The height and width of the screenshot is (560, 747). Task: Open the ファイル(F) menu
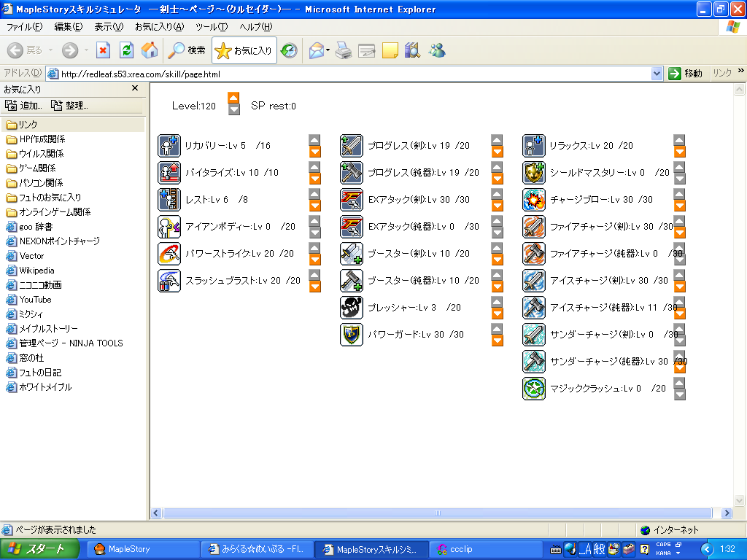tap(24, 27)
